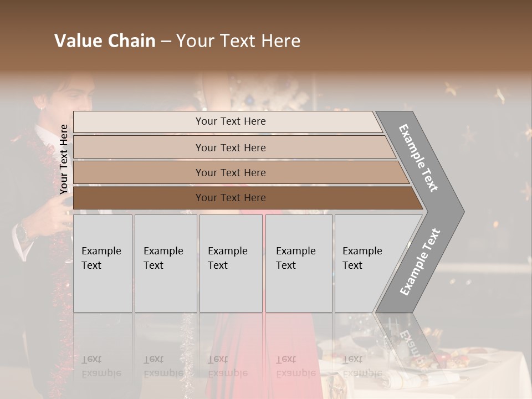Click the man's wristwatch in the background

click(x=23, y=233)
